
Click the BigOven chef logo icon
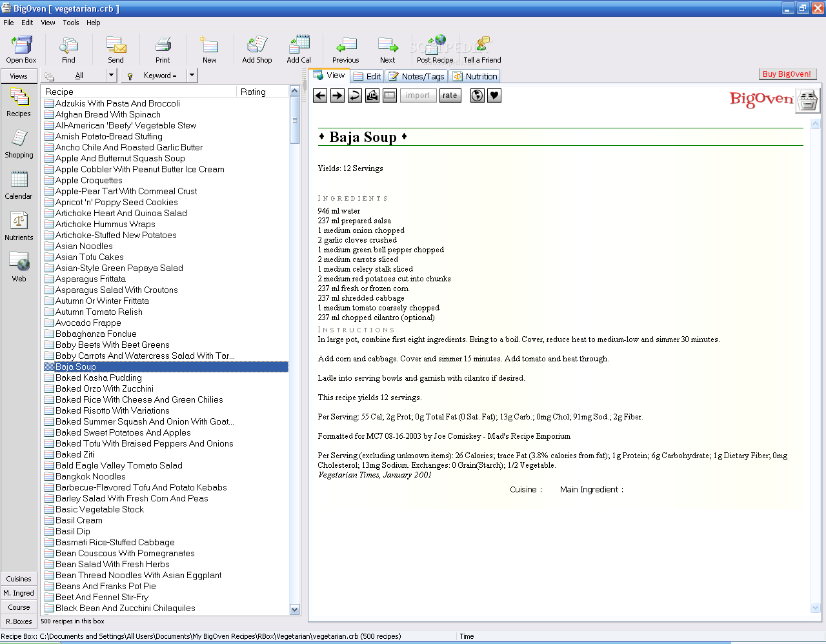pos(807,101)
